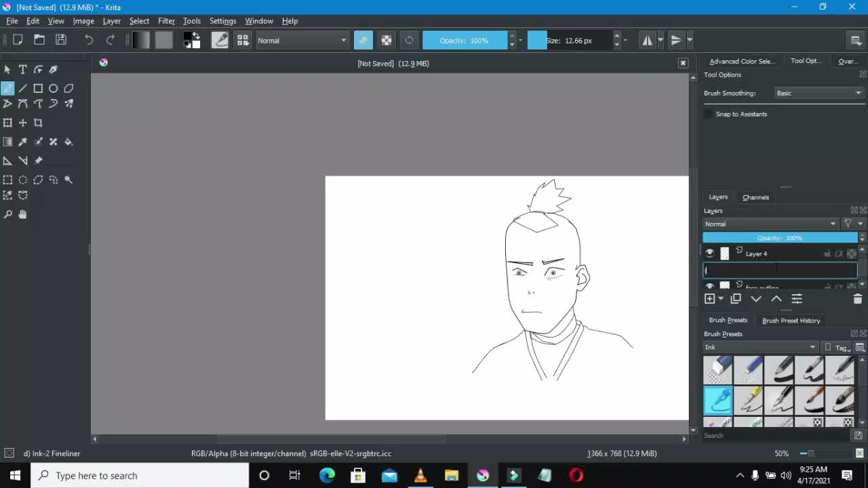868x488 pixels.
Task: Add a new layer with plus button
Action: pyautogui.click(x=709, y=299)
